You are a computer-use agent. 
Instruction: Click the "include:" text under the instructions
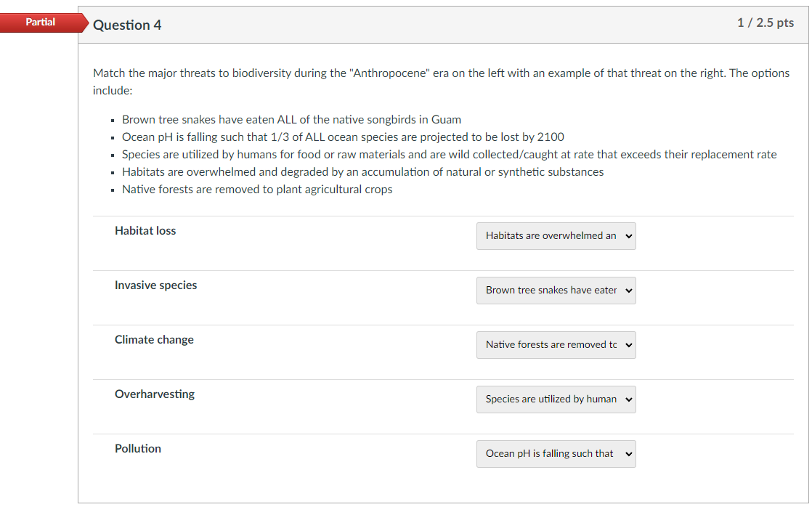pyautogui.click(x=113, y=91)
